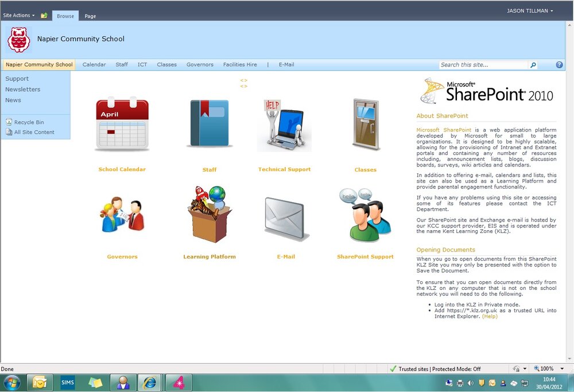Image resolution: width=574 pixels, height=392 pixels.
Task: Click the Governors people icon
Action: point(122,215)
